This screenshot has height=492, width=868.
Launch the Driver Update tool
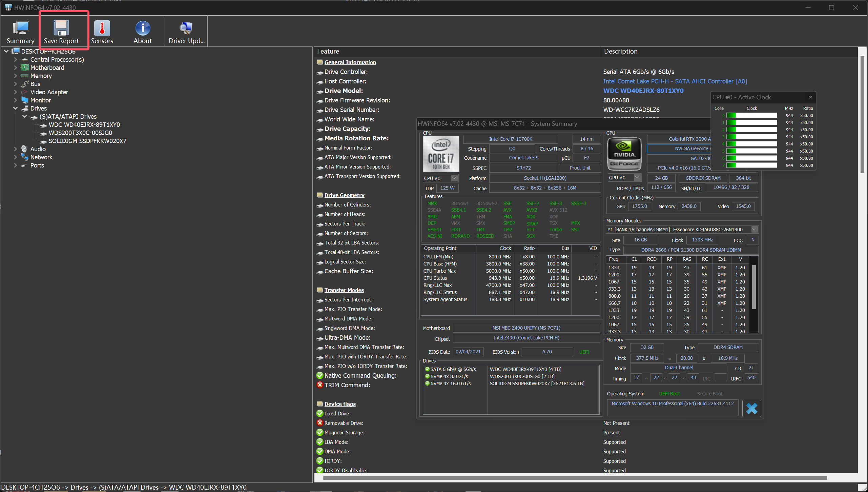[x=186, y=32]
